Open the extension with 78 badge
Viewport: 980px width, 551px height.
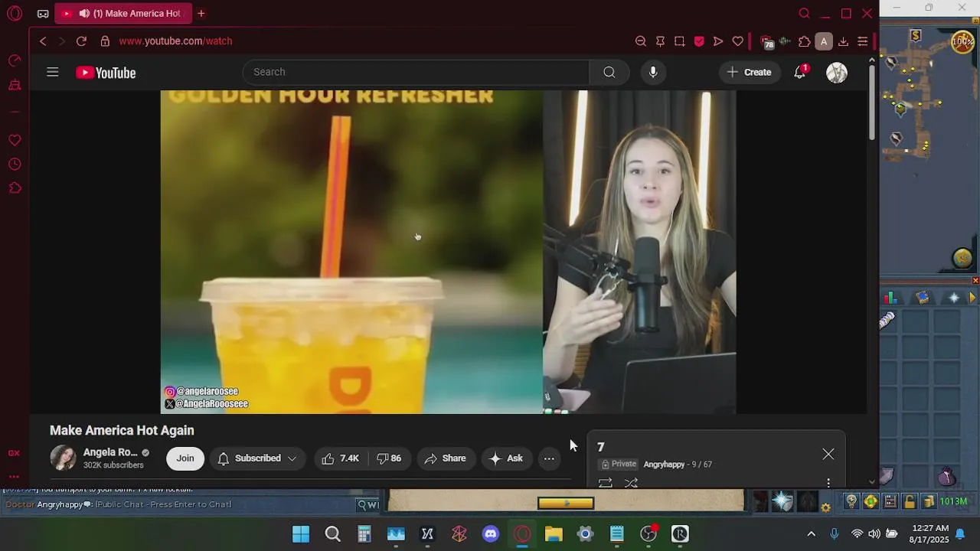pyautogui.click(x=766, y=42)
